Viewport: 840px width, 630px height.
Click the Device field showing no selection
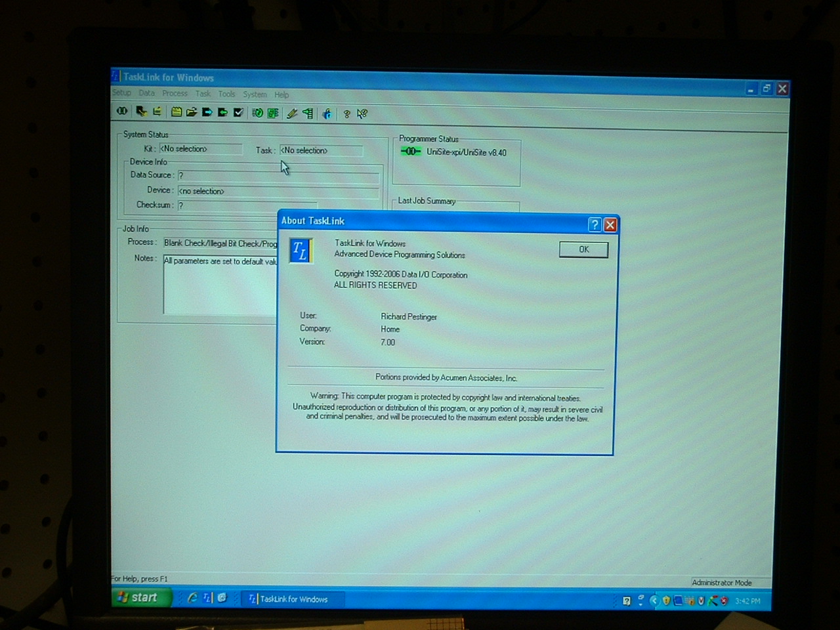[278, 191]
